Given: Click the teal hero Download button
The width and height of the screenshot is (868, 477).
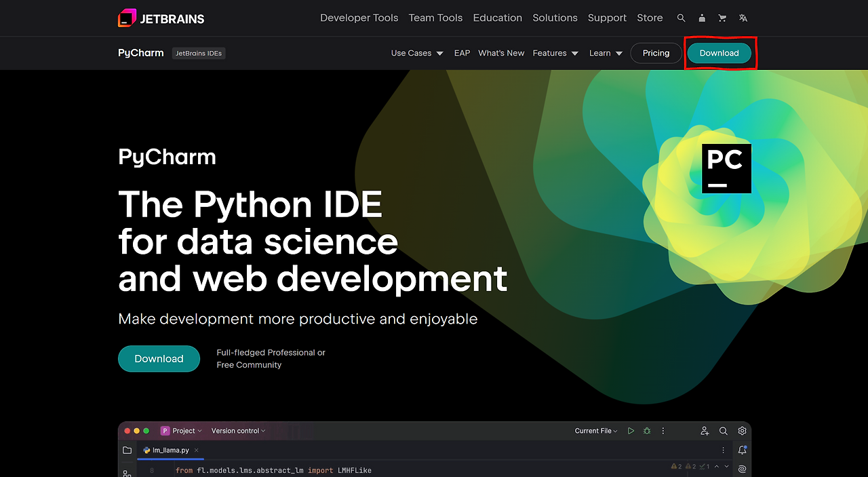Looking at the screenshot, I should point(159,358).
